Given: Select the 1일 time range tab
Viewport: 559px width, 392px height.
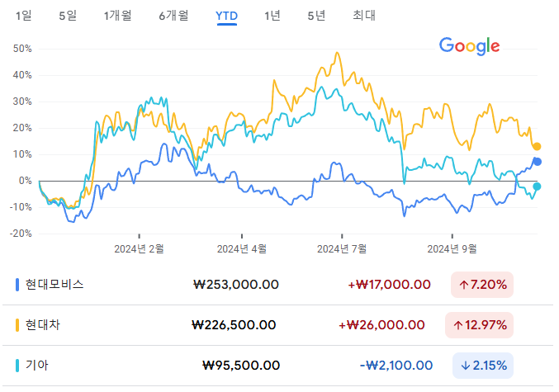Looking at the screenshot, I should point(23,16).
